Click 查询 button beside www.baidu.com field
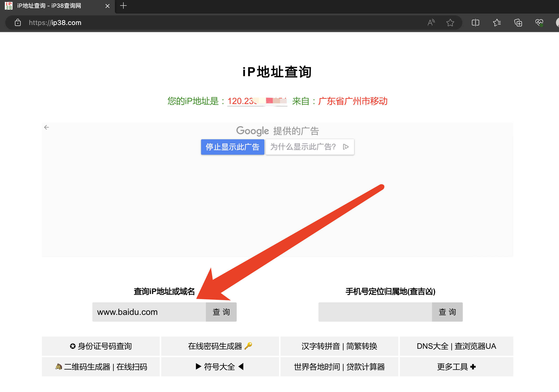 [221, 312]
